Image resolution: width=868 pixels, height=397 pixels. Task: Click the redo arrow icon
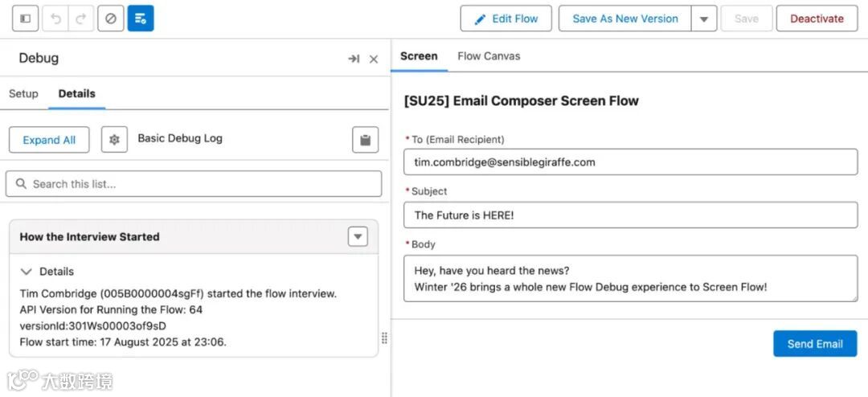pos(80,18)
